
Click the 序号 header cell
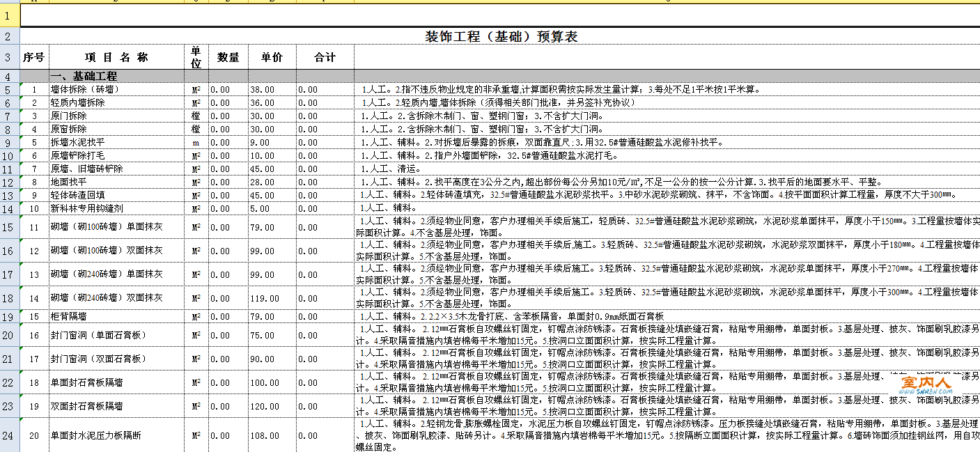pos(34,58)
